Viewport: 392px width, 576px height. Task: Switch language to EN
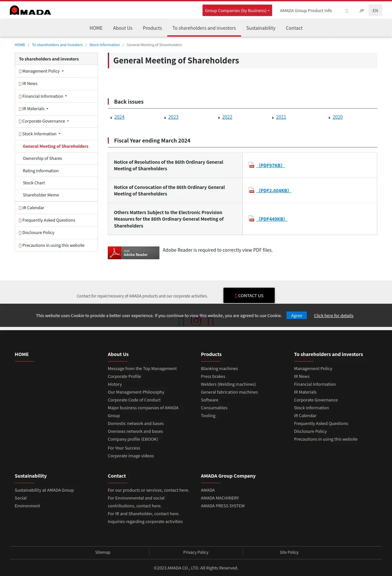click(x=375, y=10)
